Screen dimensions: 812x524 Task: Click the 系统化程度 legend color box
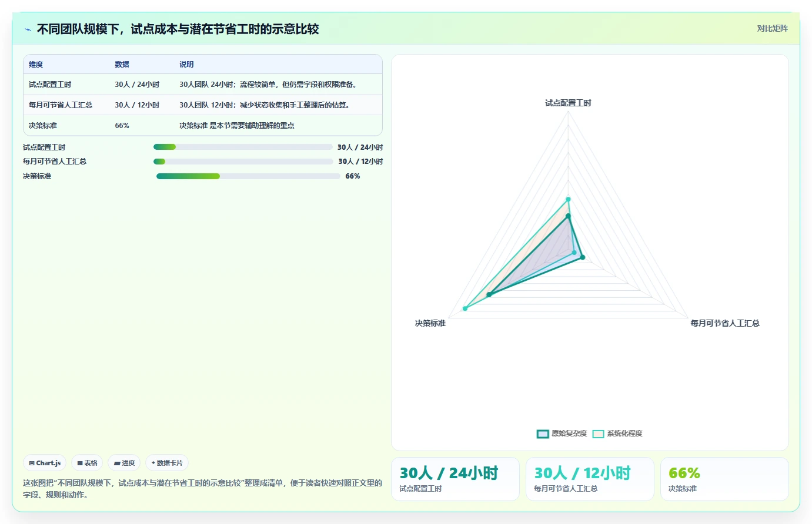coord(598,434)
